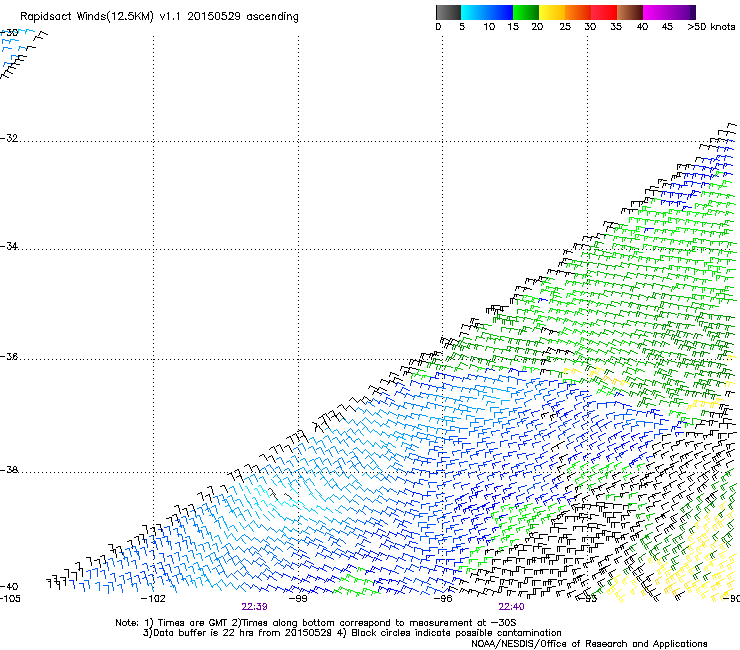Click the '-38' latitude axis label
Viewport: 740px width, 650px height.
tap(9, 470)
